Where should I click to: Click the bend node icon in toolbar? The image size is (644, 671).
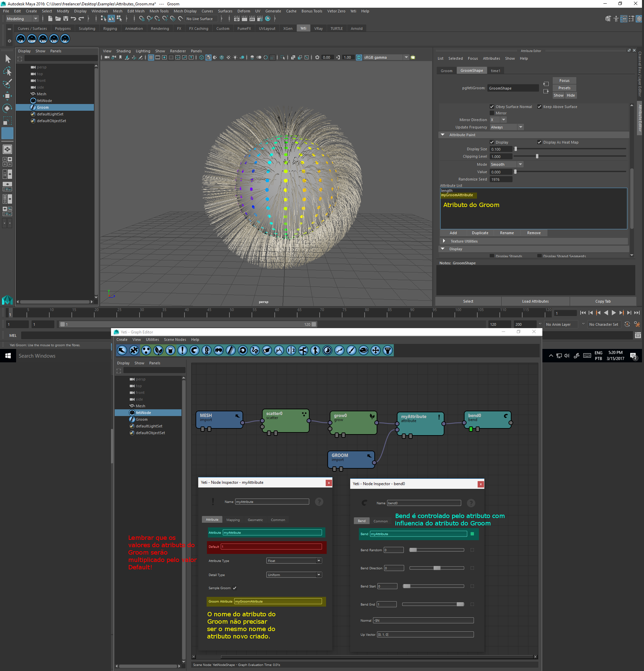(x=195, y=350)
